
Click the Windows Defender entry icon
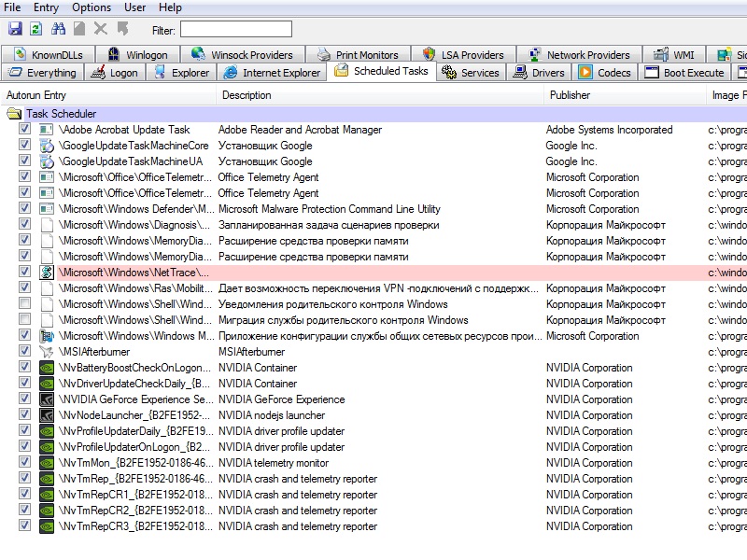(46, 209)
